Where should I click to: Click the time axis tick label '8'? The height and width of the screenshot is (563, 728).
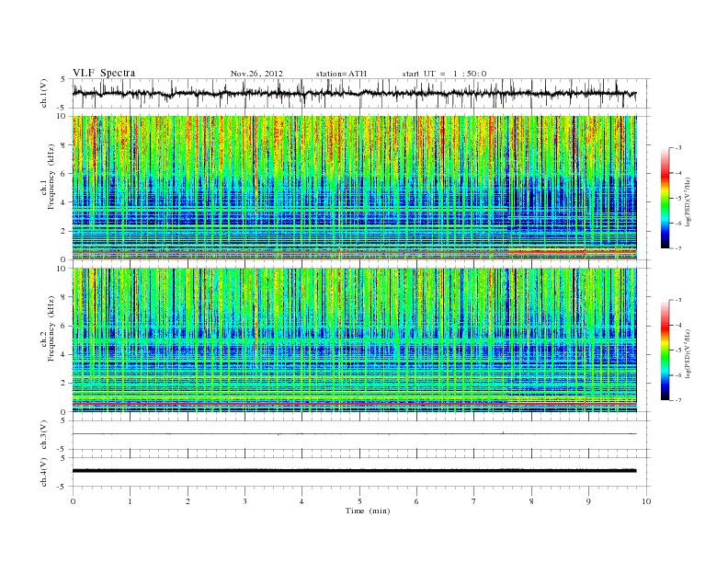531,501
